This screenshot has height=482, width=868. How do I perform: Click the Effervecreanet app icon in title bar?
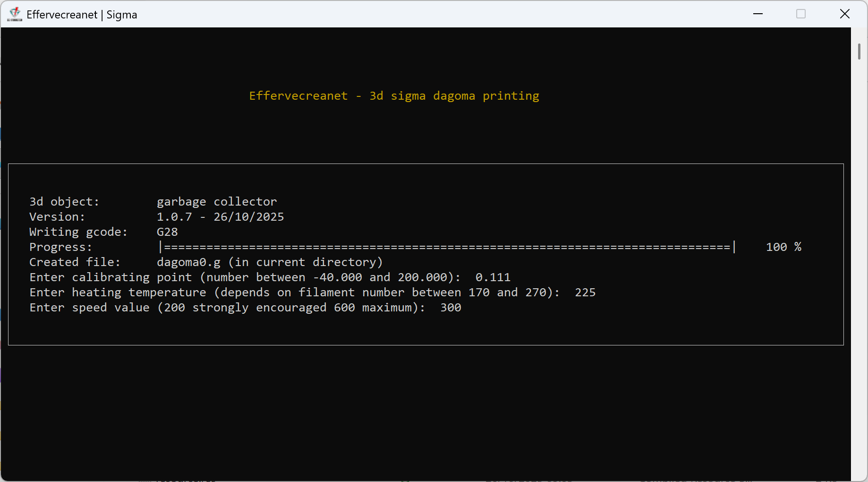point(15,14)
